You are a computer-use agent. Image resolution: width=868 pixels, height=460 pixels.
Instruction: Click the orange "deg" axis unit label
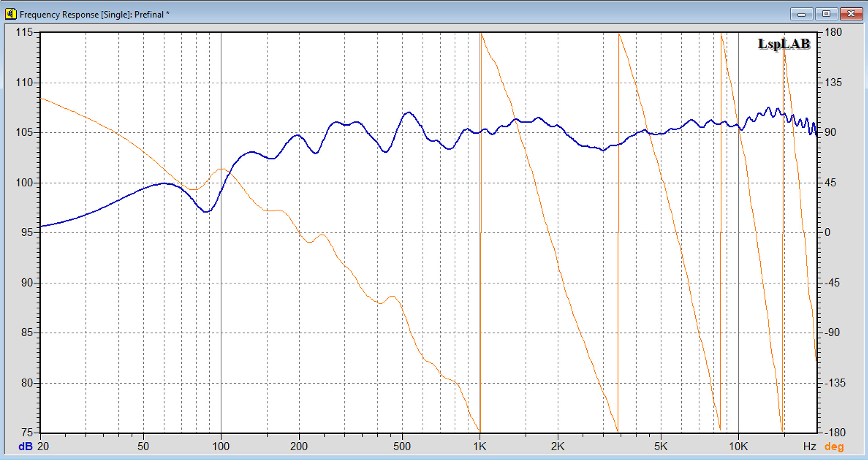pyautogui.click(x=834, y=447)
